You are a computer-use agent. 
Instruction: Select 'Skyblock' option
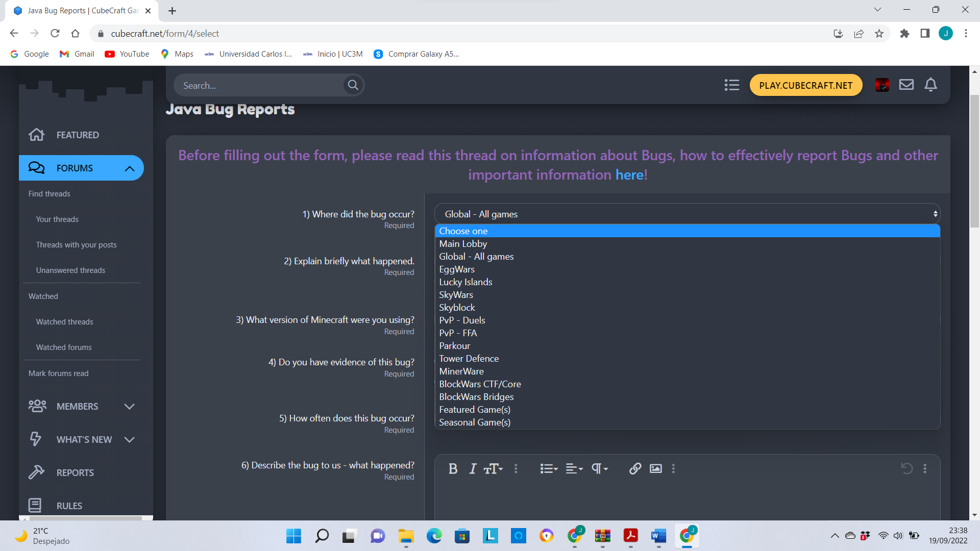(687, 308)
